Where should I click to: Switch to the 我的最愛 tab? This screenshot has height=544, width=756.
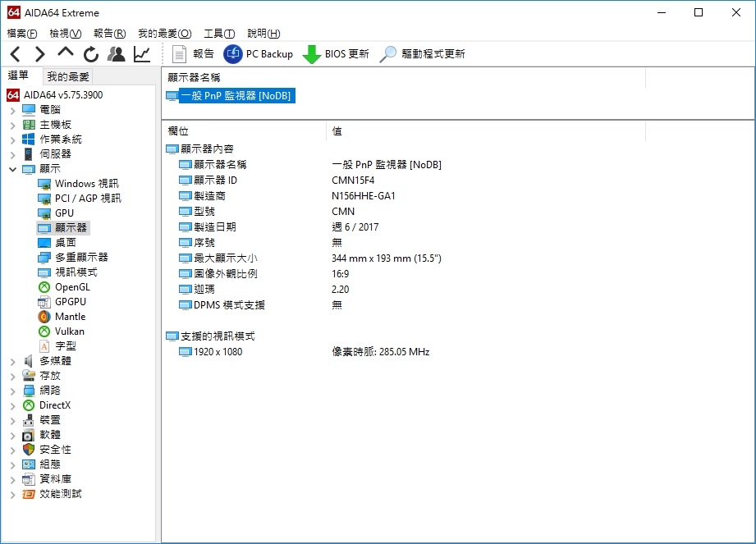pyautogui.click(x=68, y=76)
